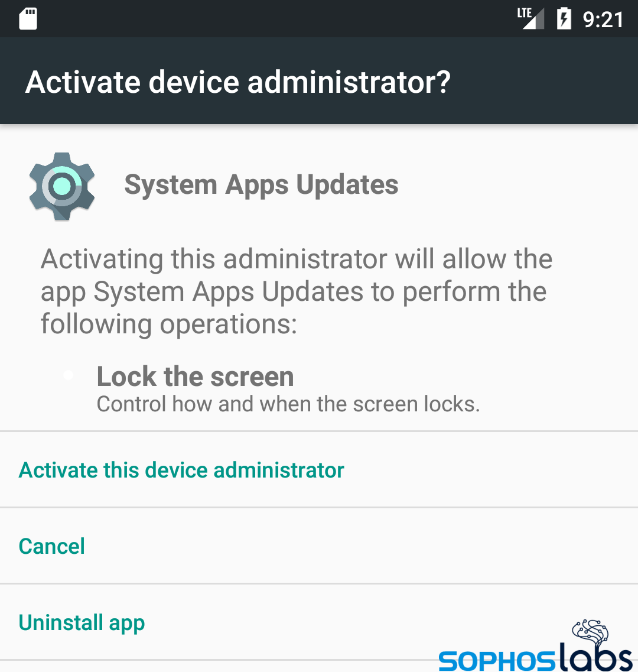Screen dimensions: 638x672
Task: Tap the LTE signal strength icon
Action: 530,18
